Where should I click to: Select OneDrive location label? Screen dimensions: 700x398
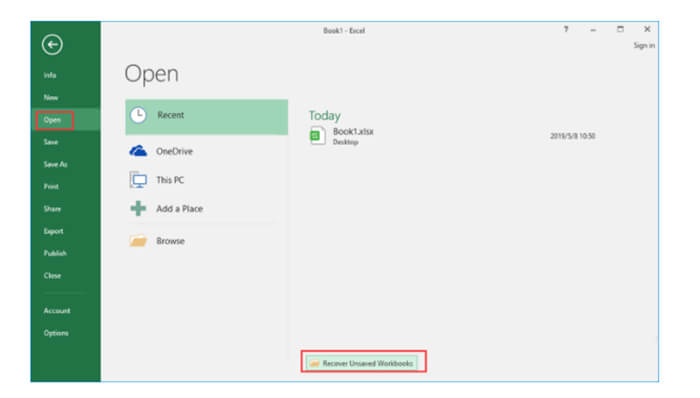(x=175, y=151)
